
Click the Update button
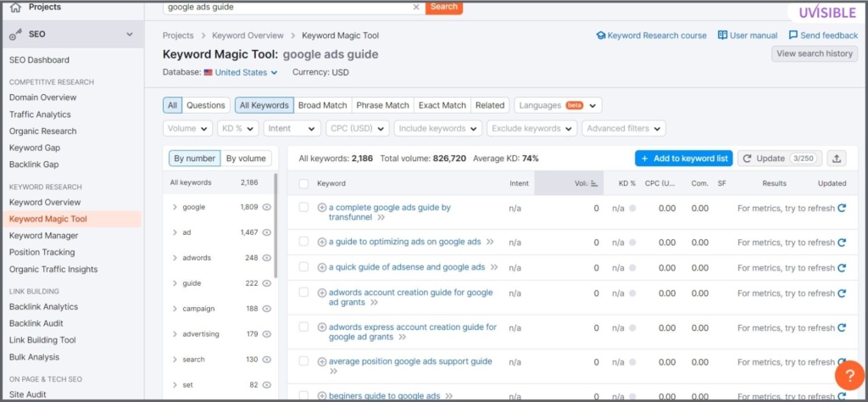[780, 159]
